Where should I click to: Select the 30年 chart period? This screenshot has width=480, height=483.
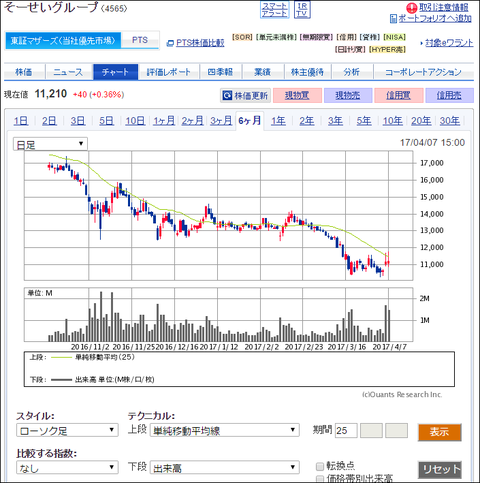(450, 121)
